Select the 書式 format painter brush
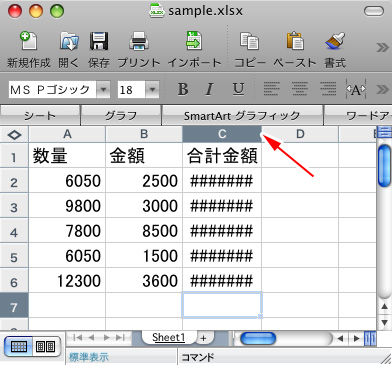392x365 pixels. click(x=335, y=41)
